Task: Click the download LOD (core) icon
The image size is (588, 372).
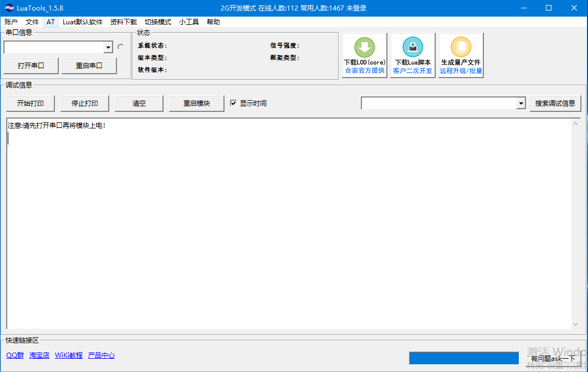Action: [x=364, y=48]
